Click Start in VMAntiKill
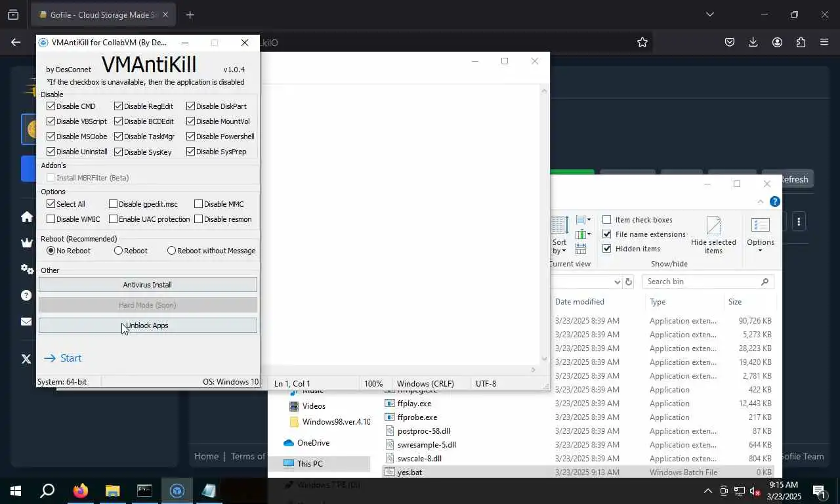Viewport: 840px width, 504px height. click(x=63, y=358)
